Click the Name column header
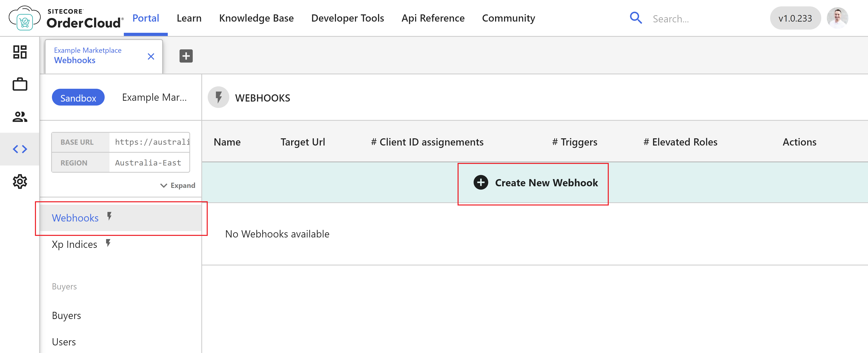Viewport: 868px width, 353px height. [x=227, y=142]
